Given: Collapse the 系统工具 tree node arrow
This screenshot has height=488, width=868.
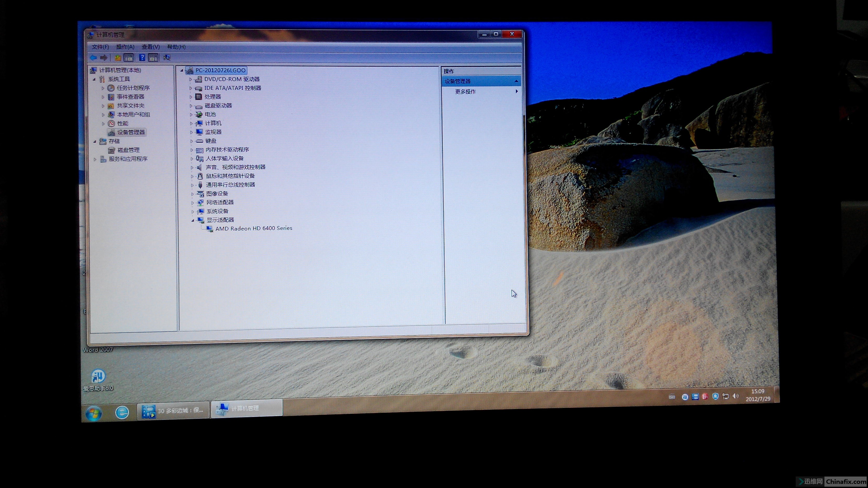Looking at the screenshot, I should point(94,79).
